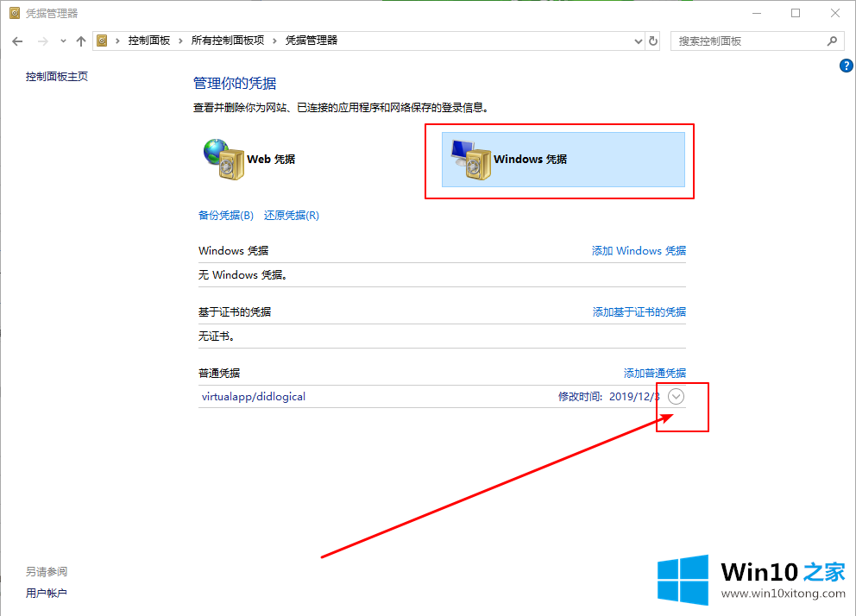Click the Back navigation arrow
The width and height of the screenshot is (856, 616).
pos(17,41)
